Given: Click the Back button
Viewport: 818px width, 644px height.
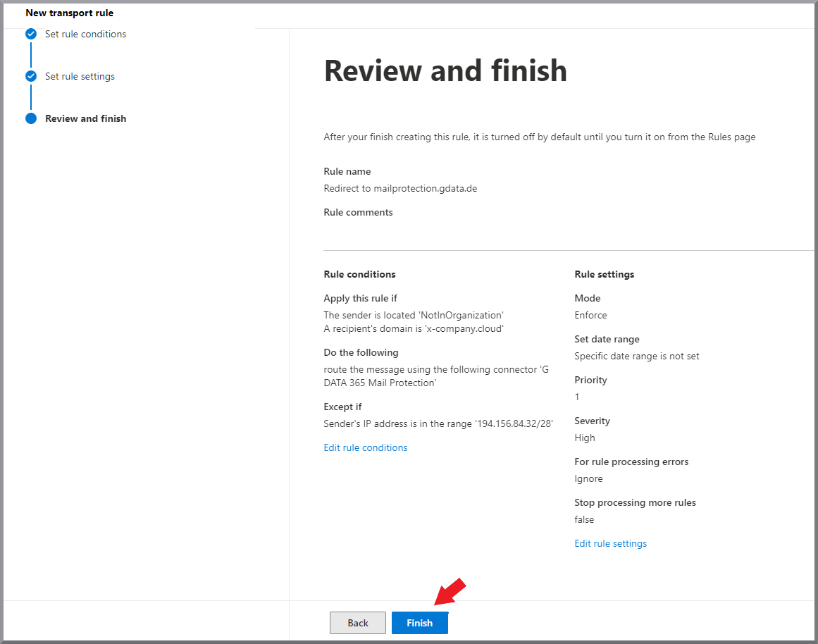Looking at the screenshot, I should point(357,623).
